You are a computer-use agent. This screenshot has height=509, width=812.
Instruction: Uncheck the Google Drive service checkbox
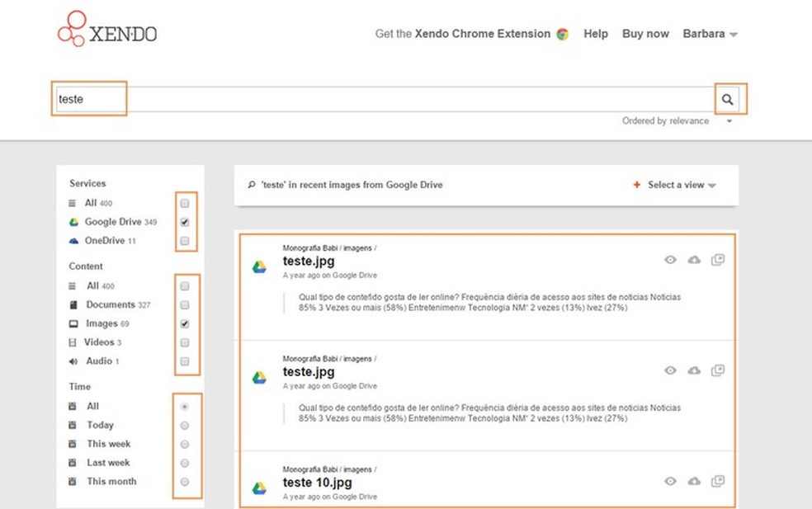tap(185, 222)
